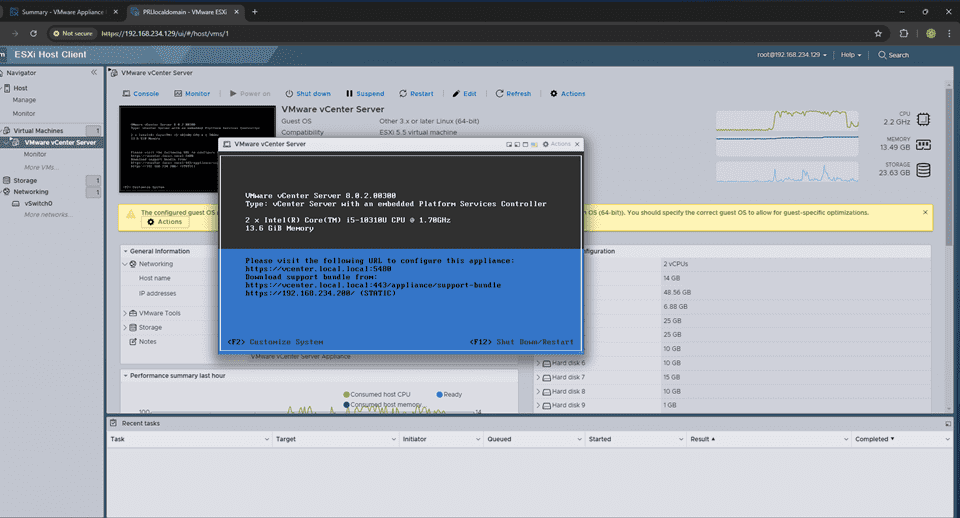This screenshot has height=518, width=960.
Task: Open vSwitch0 under Networking
Action: pos(37,203)
